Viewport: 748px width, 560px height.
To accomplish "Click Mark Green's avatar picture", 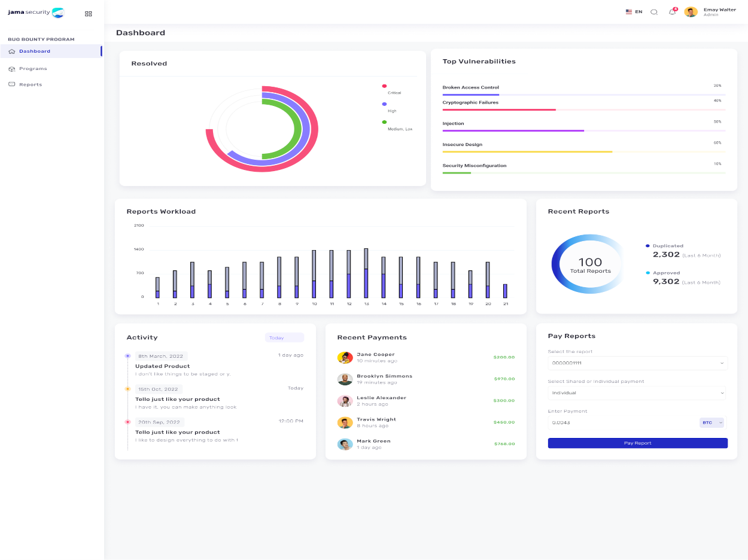I will pos(345,444).
